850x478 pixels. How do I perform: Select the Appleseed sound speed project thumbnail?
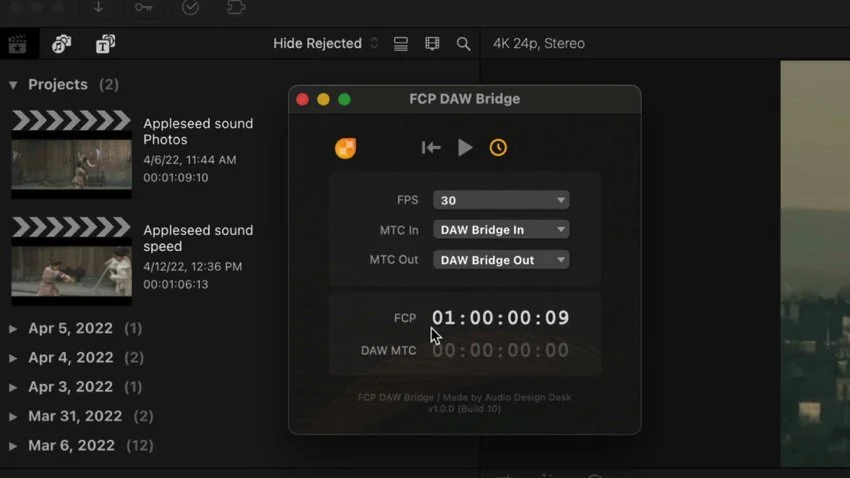tap(72, 261)
